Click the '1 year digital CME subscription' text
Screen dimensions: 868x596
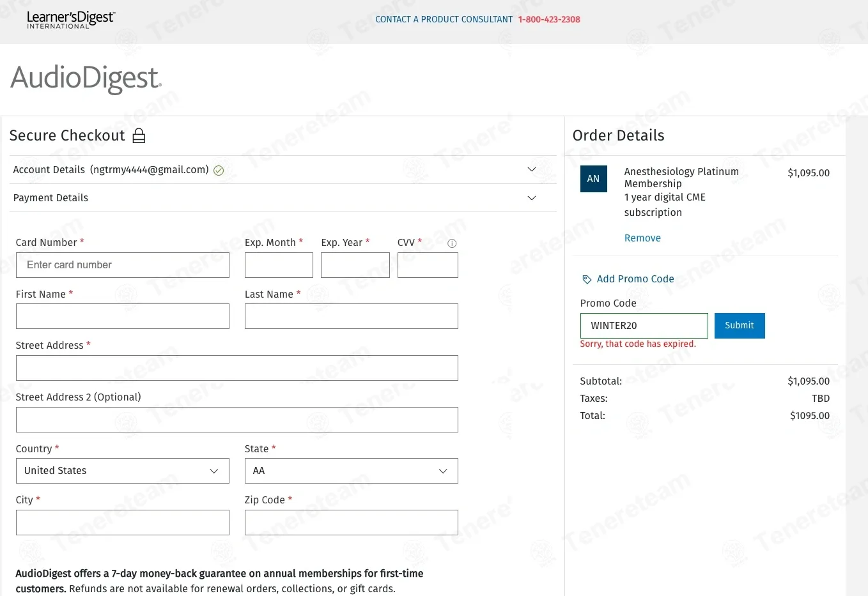[665, 205]
